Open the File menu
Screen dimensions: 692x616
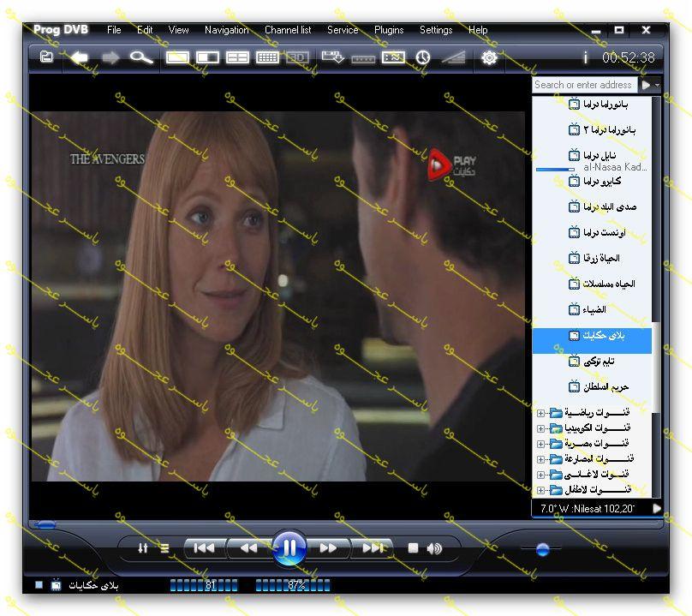click(x=114, y=30)
